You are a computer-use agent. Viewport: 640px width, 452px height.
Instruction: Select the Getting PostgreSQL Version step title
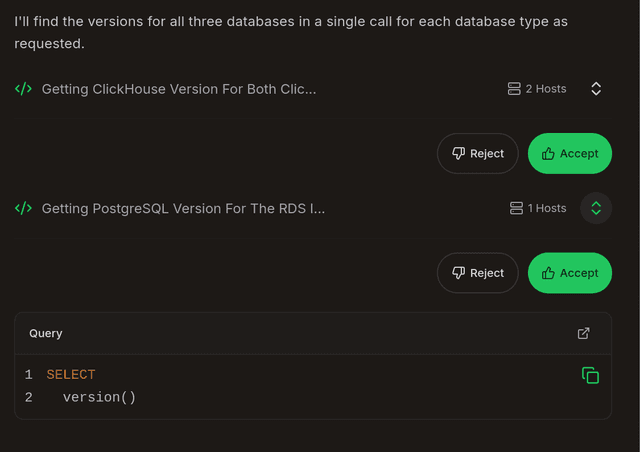click(183, 209)
